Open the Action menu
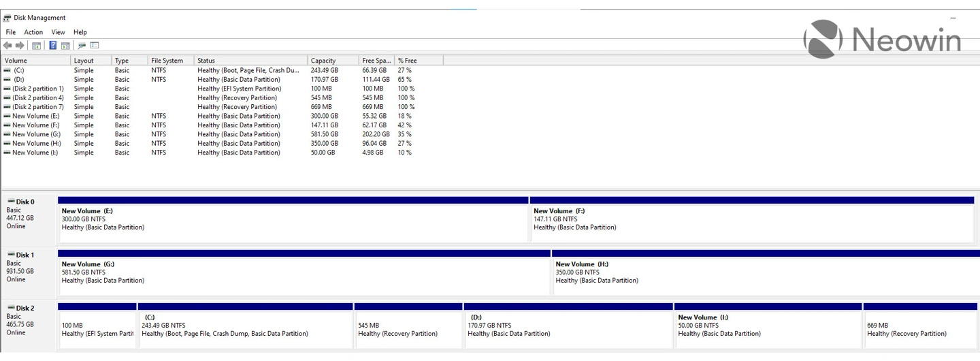Viewport: 980px width, 361px height. (x=33, y=32)
